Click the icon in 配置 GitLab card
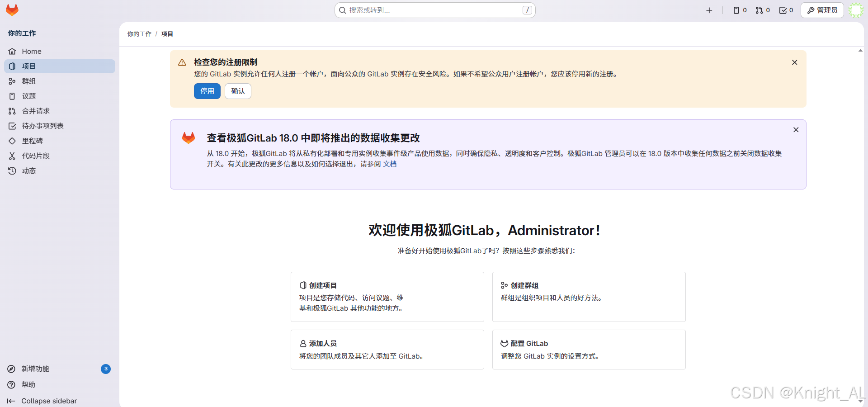Screen dimensions: 868x407 (x=505, y=343)
